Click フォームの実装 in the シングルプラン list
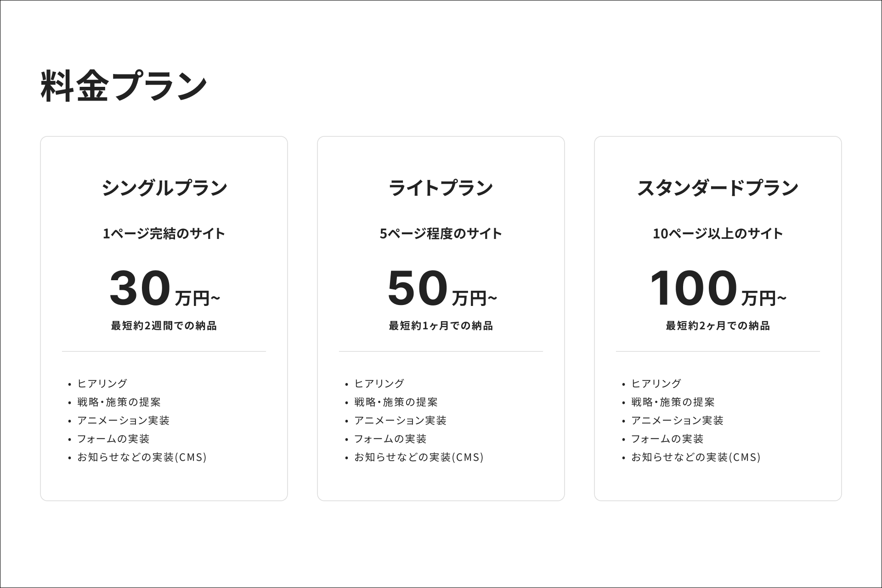Viewport: 882px width, 588px height. point(113,439)
